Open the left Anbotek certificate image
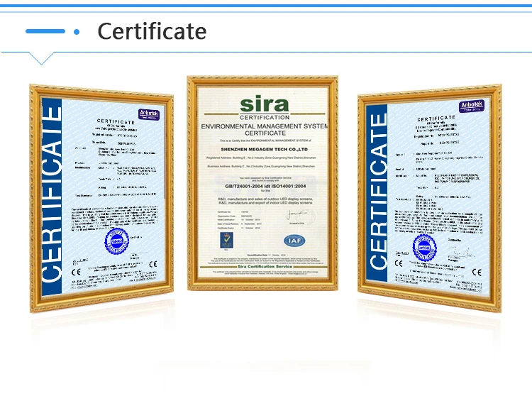This screenshot has width=532, height=396. click(x=101, y=198)
